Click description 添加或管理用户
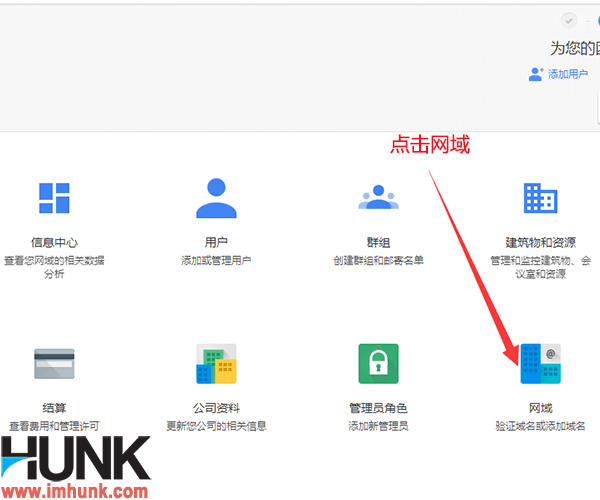The width and height of the screenshot is (600, 500). click(x=216, y=261)
